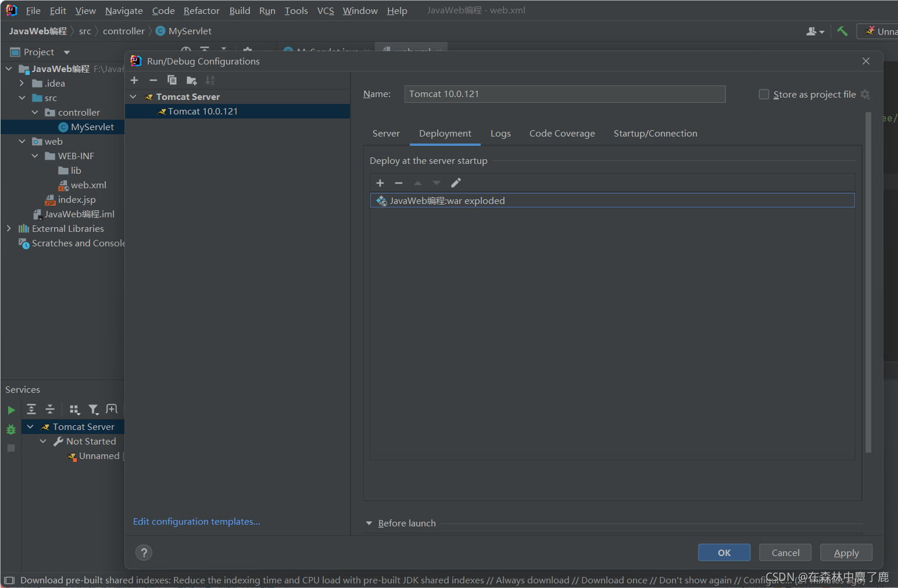Image resolution: width=898 pixels, height=588 pixels.
Task: Open help question mark button
Action: 144,553
